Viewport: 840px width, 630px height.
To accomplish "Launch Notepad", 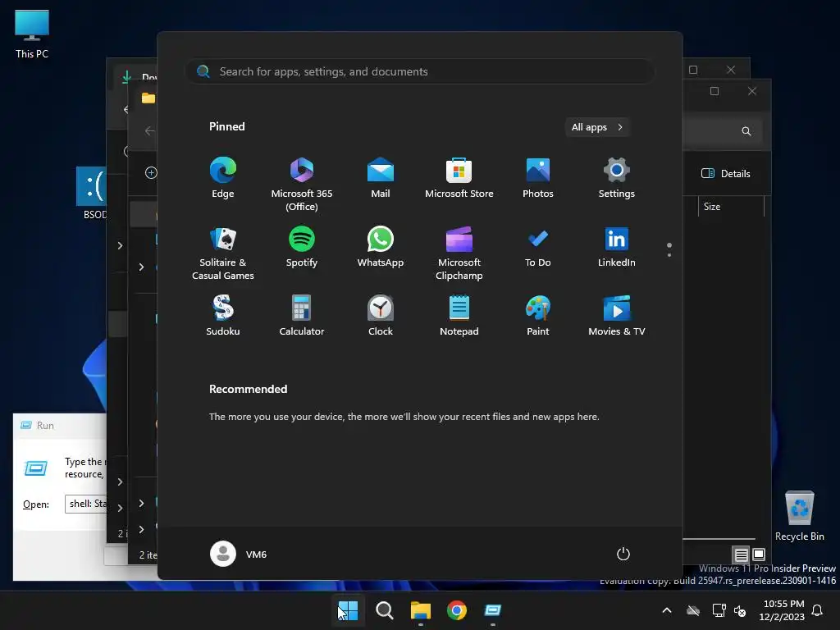I will [459, 316].
